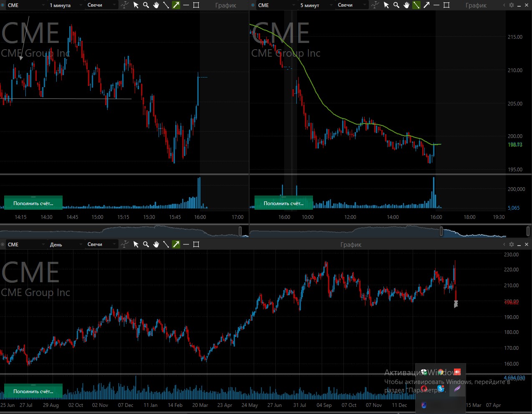Click the collapse chevron in 5 минут chart header
The image size is (532, 414).
point(504,5)
